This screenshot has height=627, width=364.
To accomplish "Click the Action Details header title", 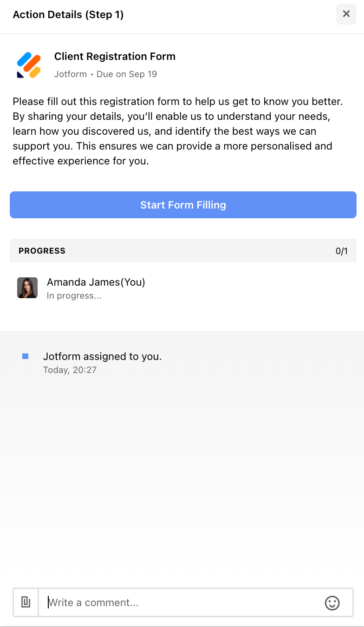I will (x=47, y=15).
